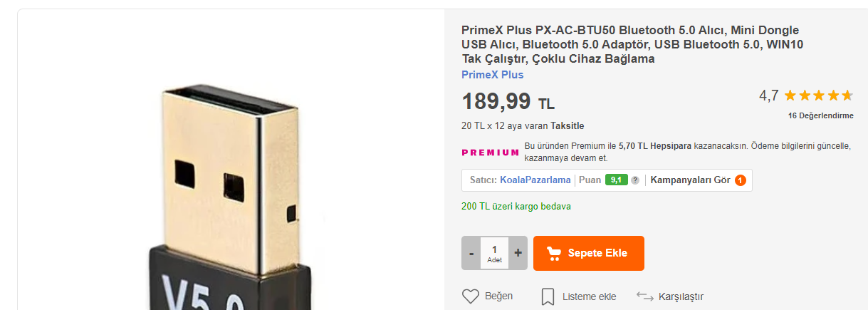Increase quantity with the plus button

point(518,253)
